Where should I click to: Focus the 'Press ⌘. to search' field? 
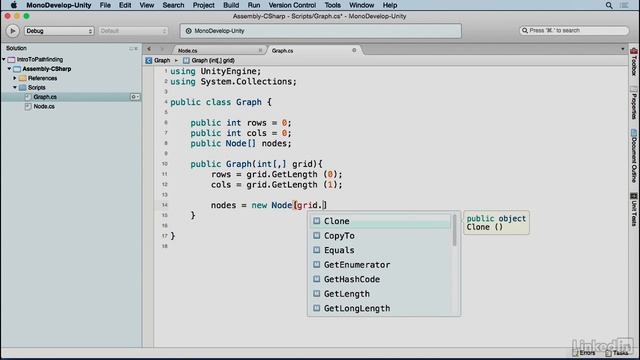(x=573, y=31)
